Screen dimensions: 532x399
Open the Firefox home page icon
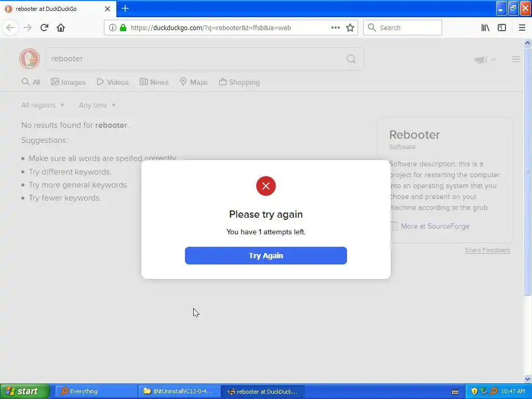point(61,28)
